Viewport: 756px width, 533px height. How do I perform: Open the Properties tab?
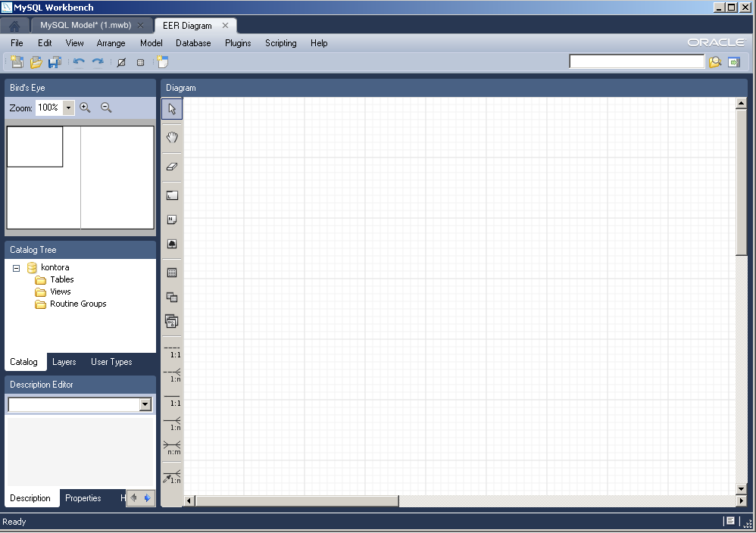[83, 498]
